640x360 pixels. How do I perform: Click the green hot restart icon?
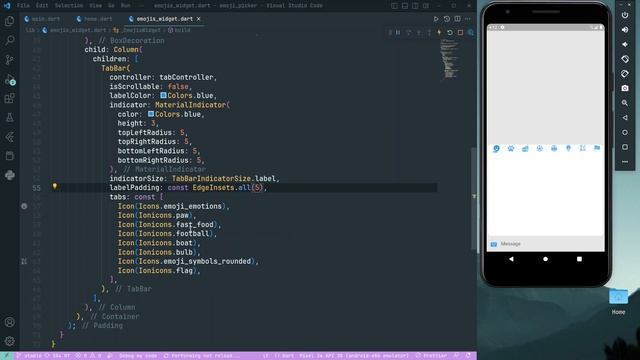click(450, 32)
